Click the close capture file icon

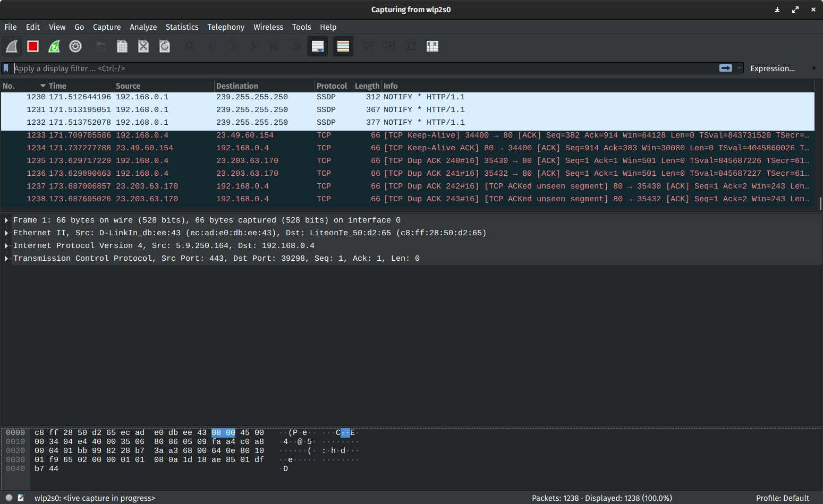point(143,46)
